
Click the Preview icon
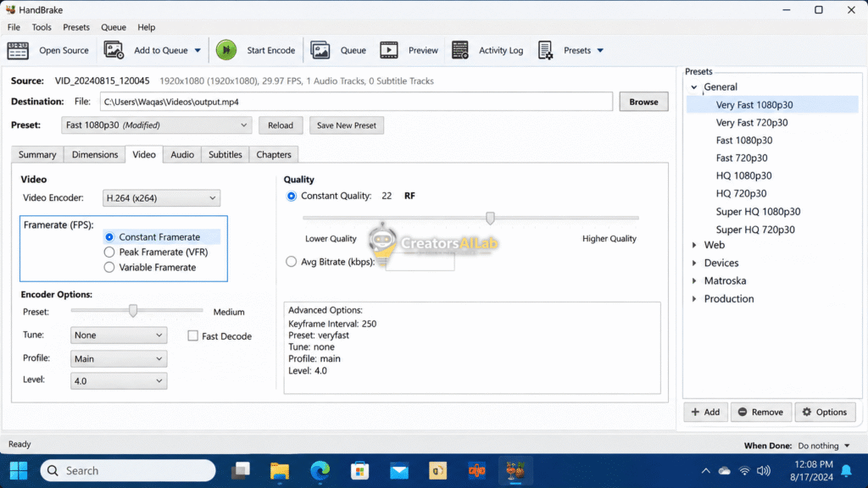tap(388, 50)
